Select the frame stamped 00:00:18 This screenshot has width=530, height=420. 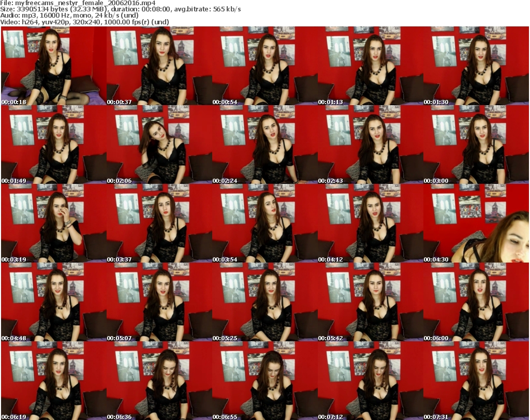[x=54, y=66]
